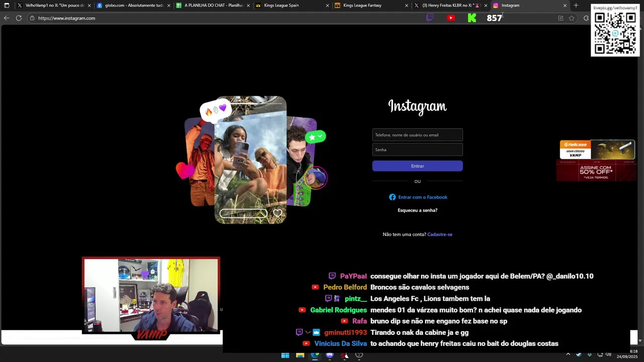This screenshot has width=644, height=362.
Task: View site info icon in address bar
Action: 32,18
